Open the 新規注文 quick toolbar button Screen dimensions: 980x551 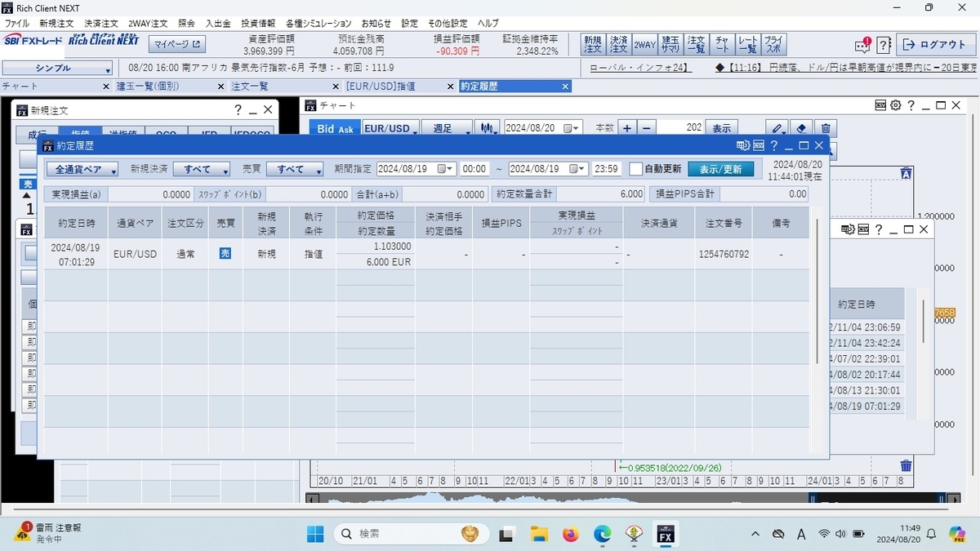592,44
